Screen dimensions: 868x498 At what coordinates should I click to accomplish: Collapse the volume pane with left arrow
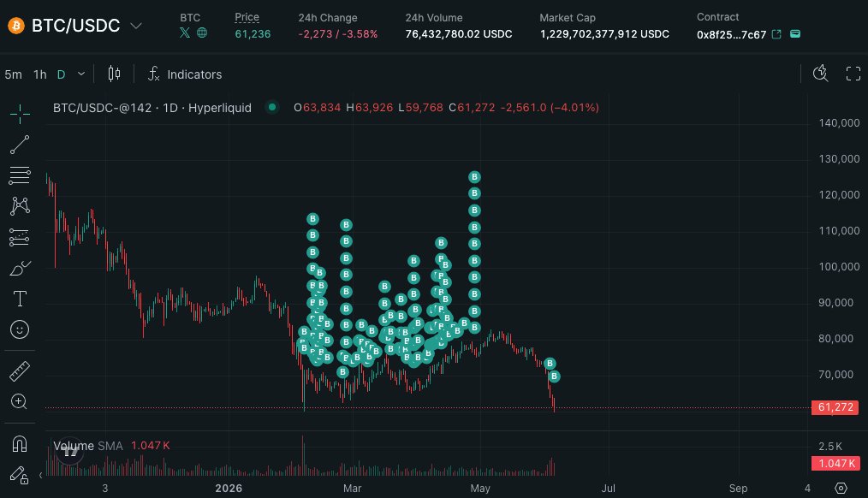click(x=40, y=475)
